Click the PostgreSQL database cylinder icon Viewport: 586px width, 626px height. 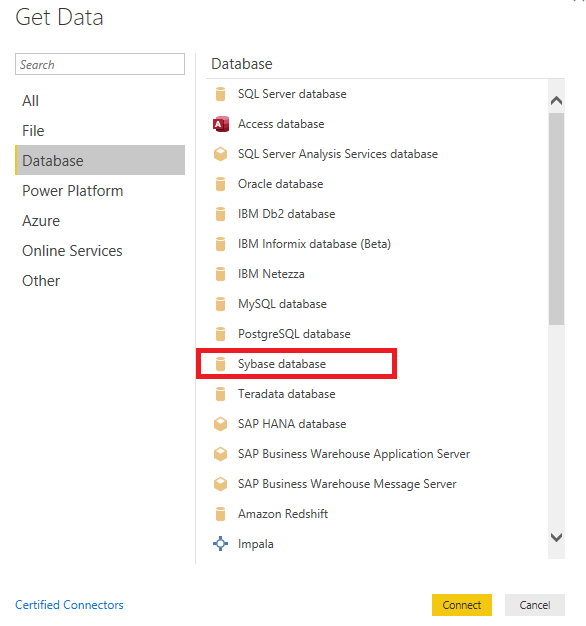click(x=220, y=334)
